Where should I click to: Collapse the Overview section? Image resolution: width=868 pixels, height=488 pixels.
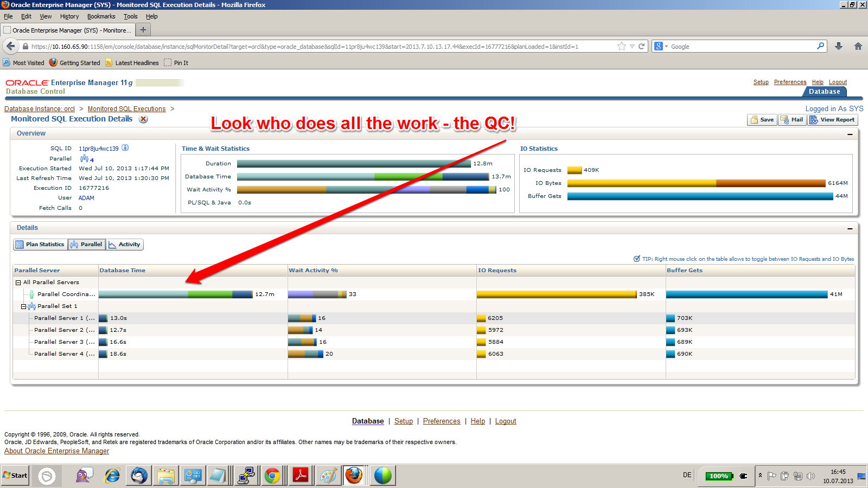[x=850, y=134]
